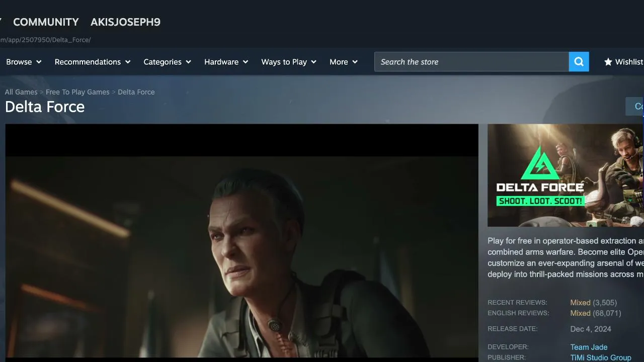Click the RECENT REVIEWS label

click(517, 303)
